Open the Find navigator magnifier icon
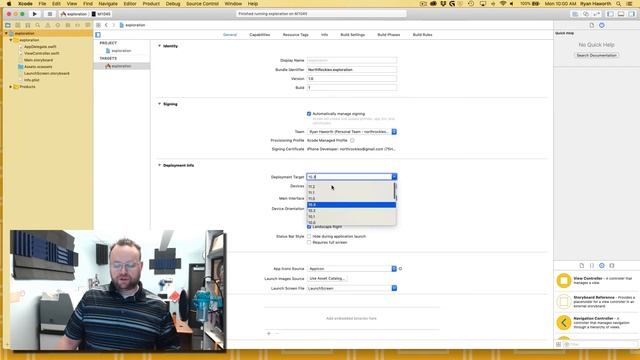The height and width of the screenshot is (360, 640). [x=38, y=25]
